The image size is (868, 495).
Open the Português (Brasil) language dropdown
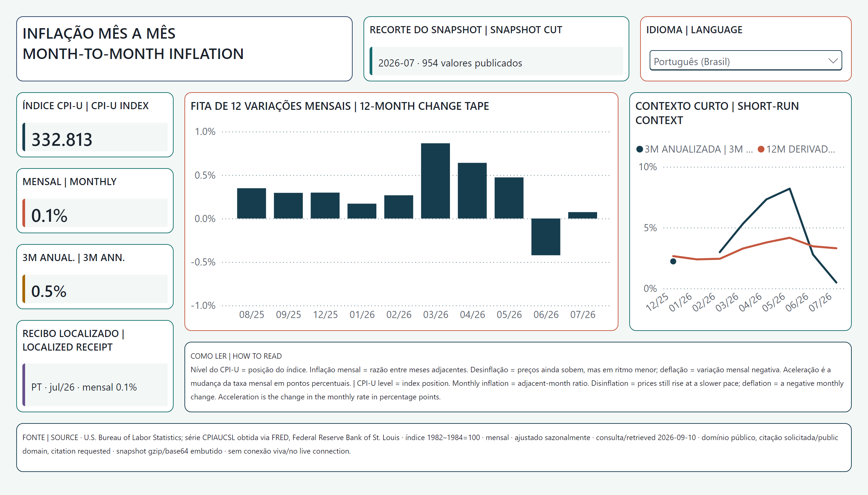(x=745, y=61)
